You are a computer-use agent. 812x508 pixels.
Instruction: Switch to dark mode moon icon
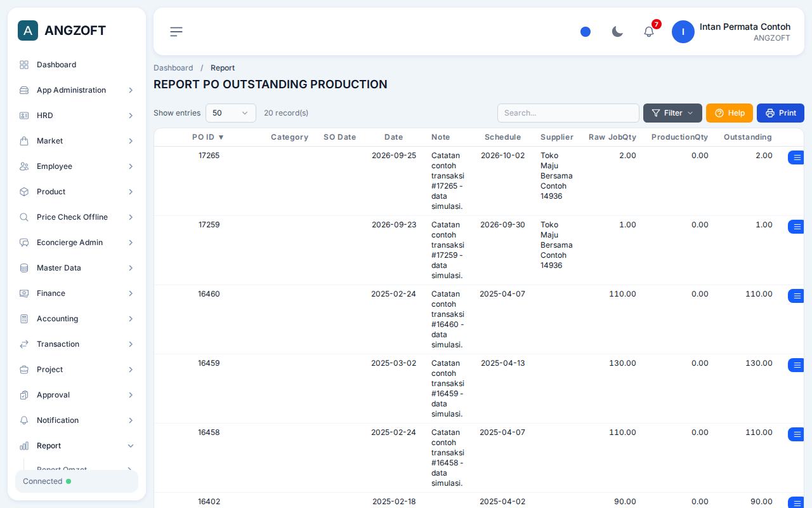[x=617, y=32]
